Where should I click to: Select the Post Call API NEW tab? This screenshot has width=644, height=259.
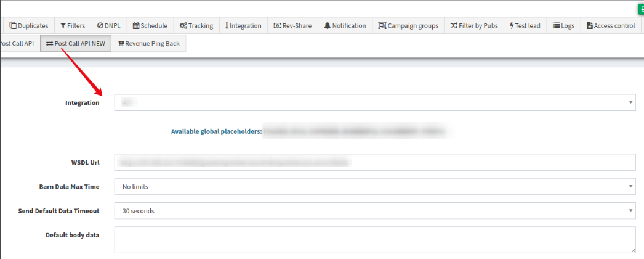76,44
